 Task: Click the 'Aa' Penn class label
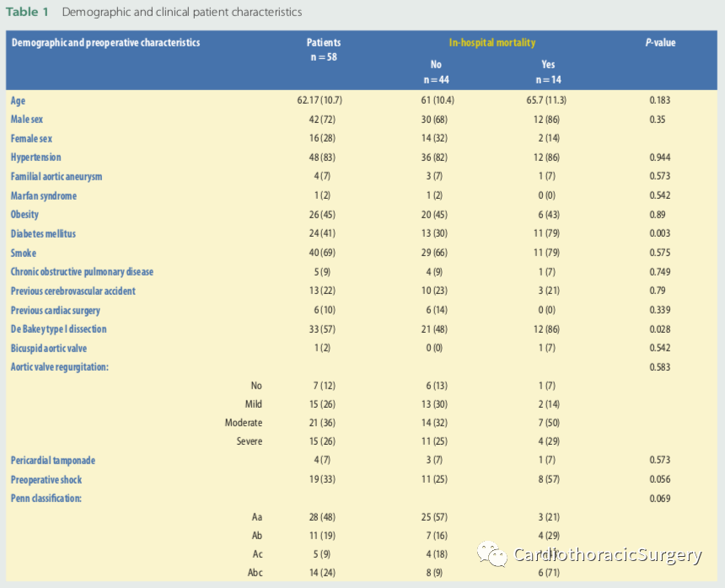coord(257,517)
